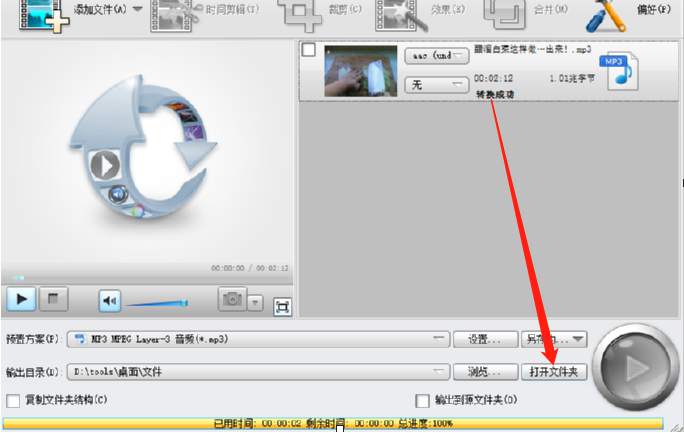The height and width of the screenshot is (433, 684).
Task: Play the preview with the play button
Action: pyautogui.click(x=21, y=299)
